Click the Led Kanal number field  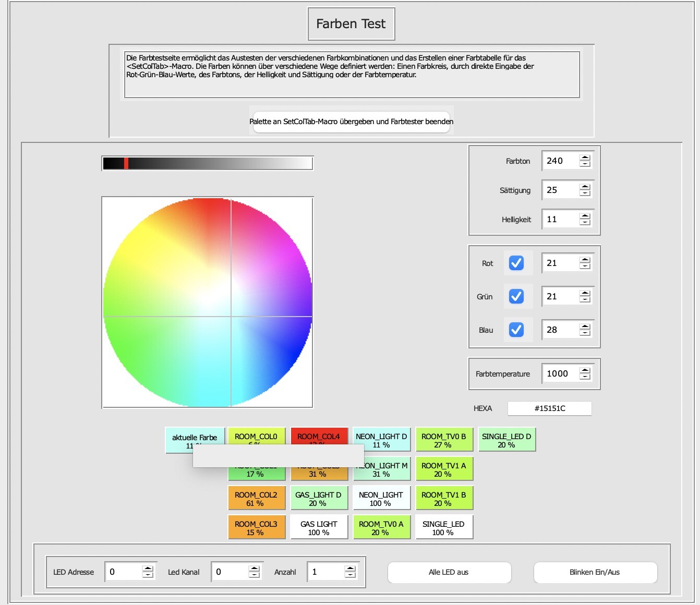pos(230,572)
